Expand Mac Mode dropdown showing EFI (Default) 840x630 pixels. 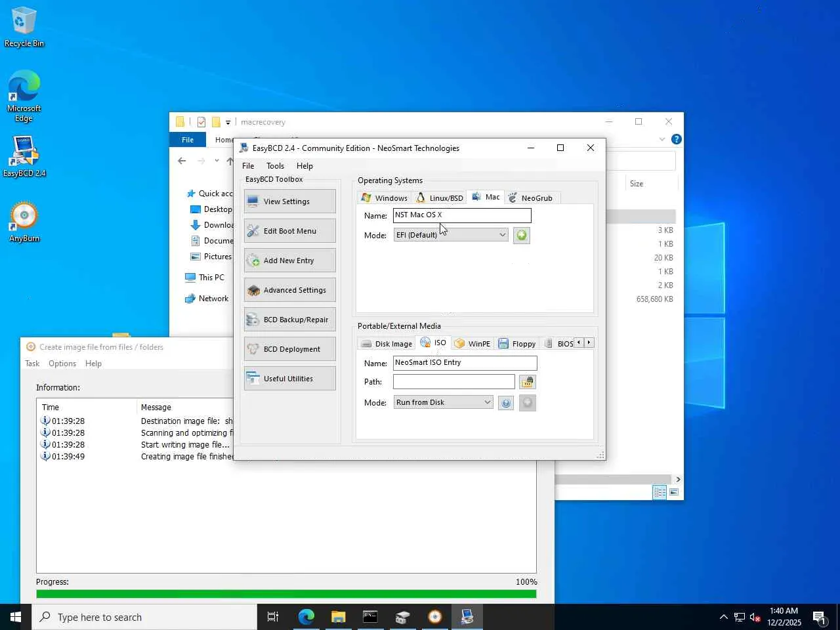pos(451,235)
